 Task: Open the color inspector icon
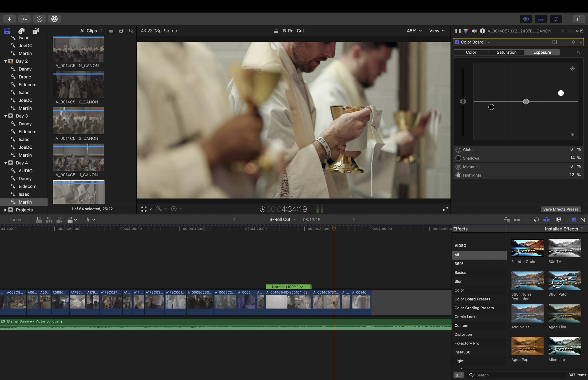(x=466, y=31)
